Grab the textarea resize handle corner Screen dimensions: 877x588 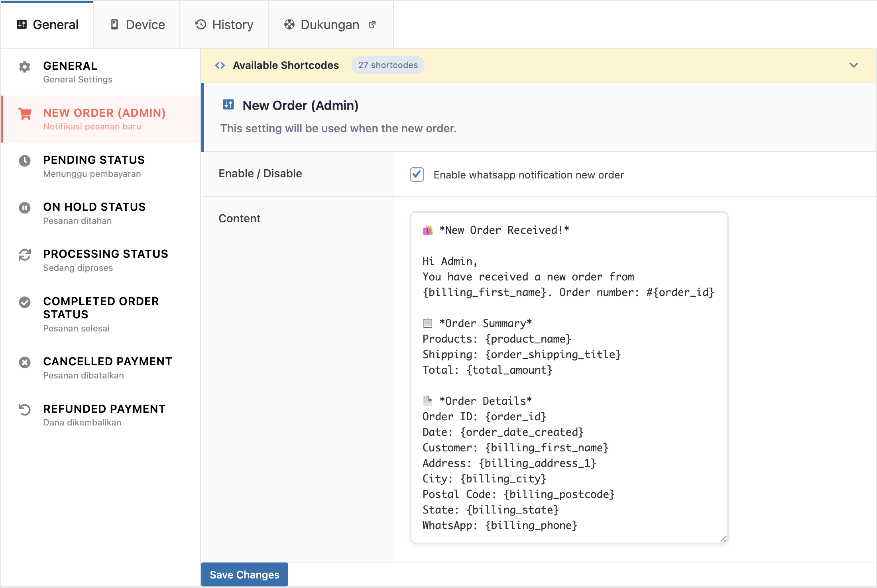pyautogui.click(x=724, y=539)
